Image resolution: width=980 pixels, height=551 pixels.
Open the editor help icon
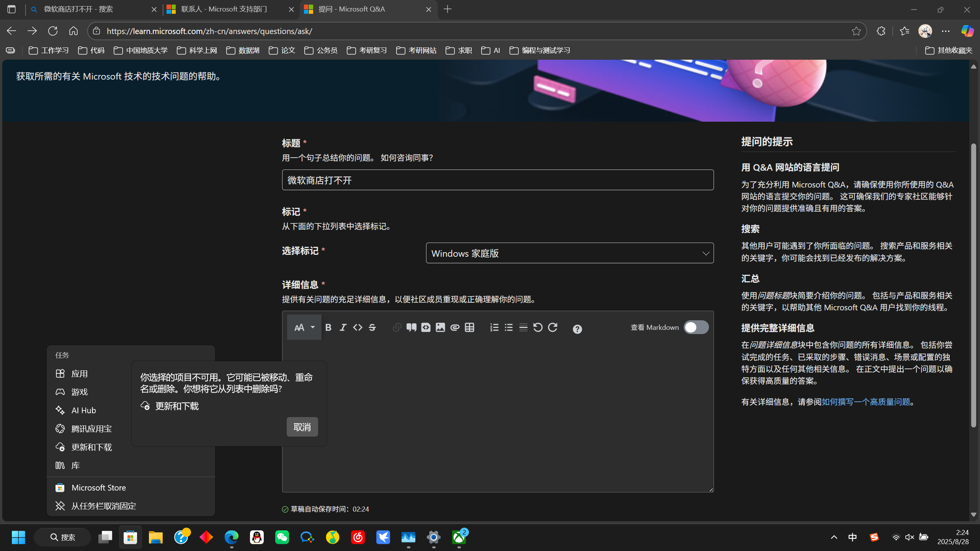click(x=577, y=329)
